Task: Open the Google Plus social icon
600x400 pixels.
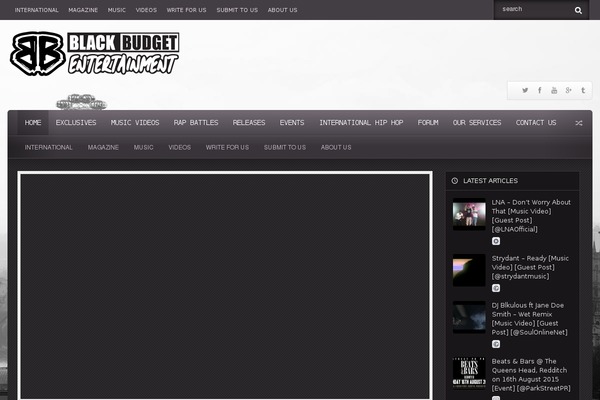Action: [x=569, y=90]
